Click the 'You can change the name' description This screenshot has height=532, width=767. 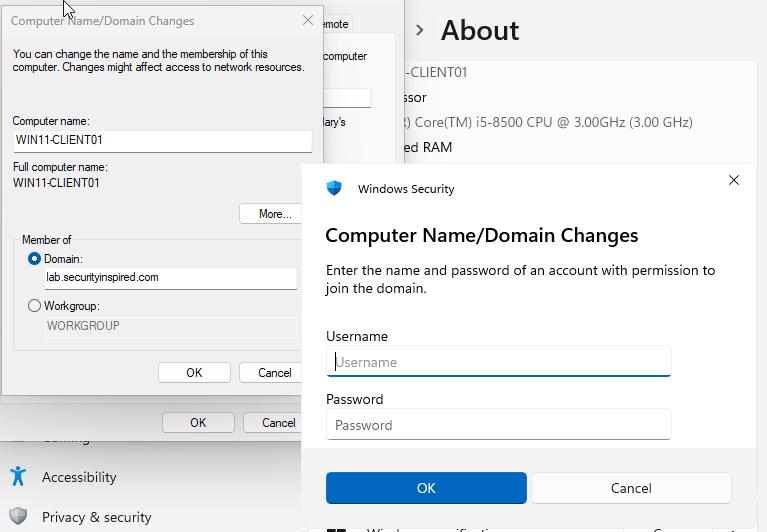[158, 61]
